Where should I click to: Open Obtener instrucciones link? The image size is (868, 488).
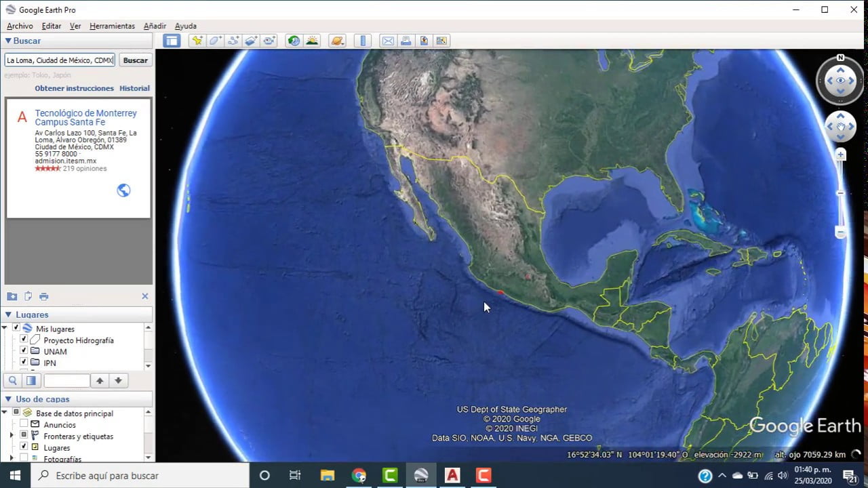click(75, 88)
